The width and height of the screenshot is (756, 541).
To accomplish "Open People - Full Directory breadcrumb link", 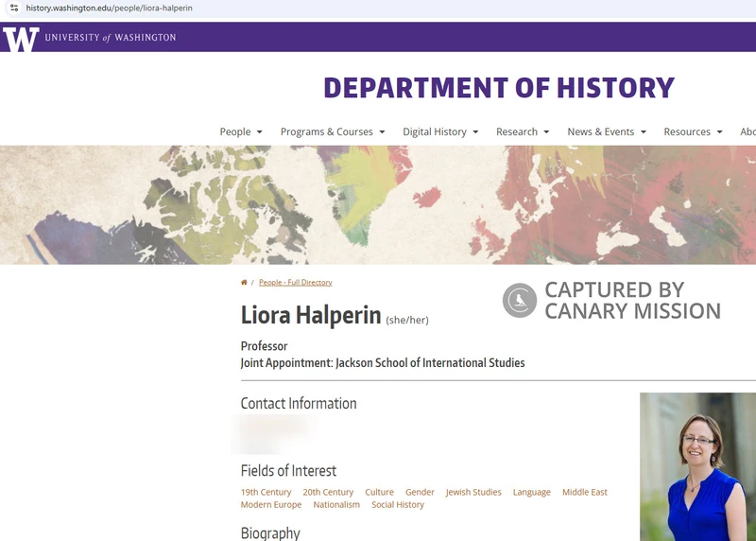I will 296,283.
